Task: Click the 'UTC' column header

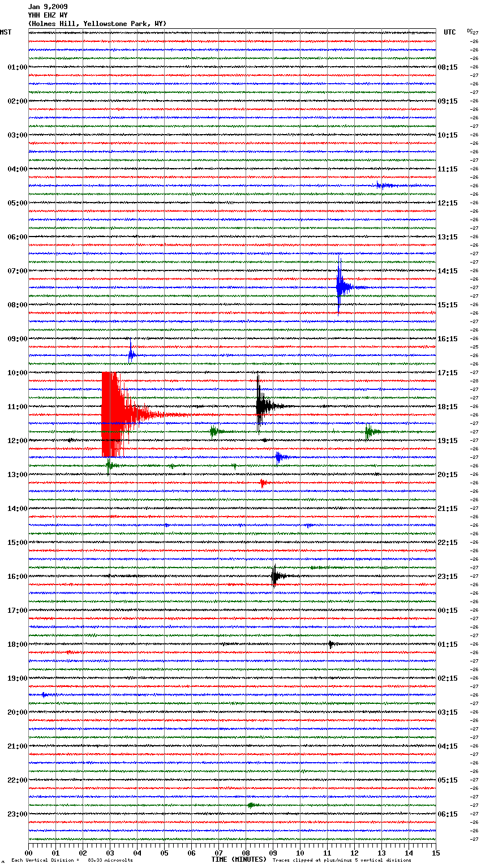Action: [x=450, y=32]
